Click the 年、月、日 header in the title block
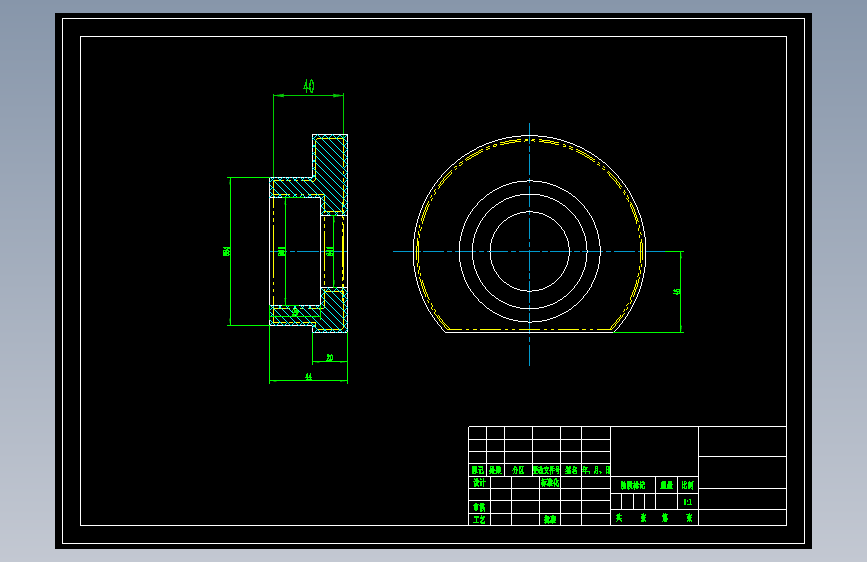 pyautogui.click(x=596, y=470)
